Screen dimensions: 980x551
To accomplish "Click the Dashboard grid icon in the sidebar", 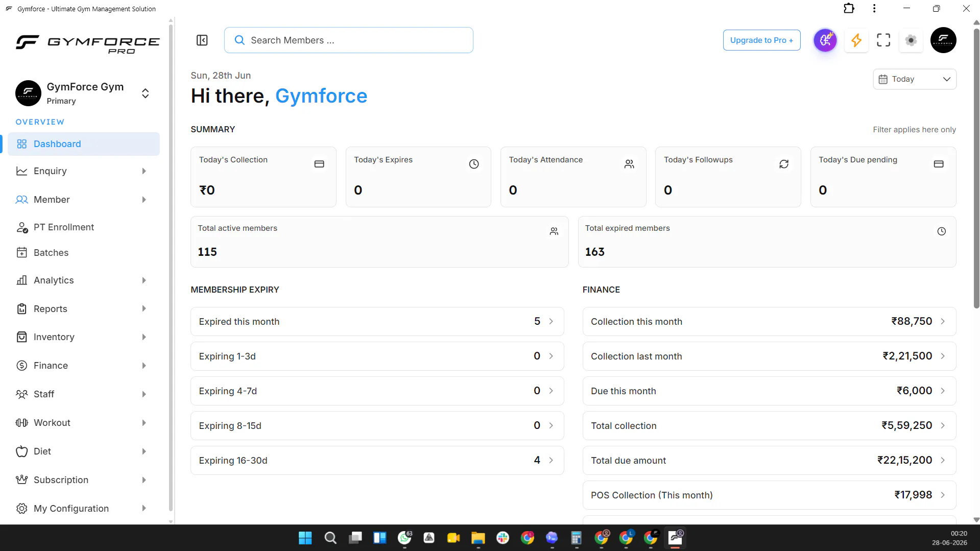I will (x=21, y=144).
